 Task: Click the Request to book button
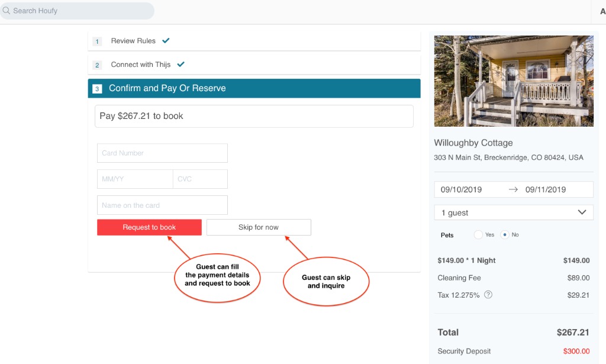click(x=149, y=227)
